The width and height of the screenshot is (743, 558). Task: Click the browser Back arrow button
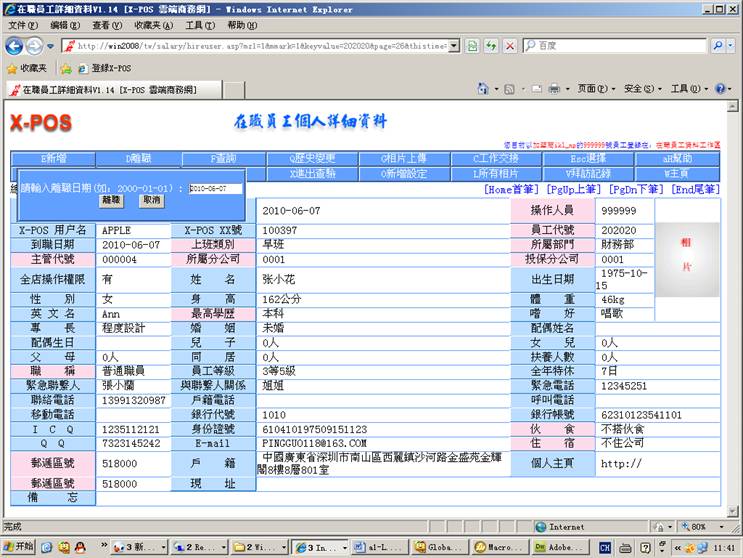pos(15,46)
